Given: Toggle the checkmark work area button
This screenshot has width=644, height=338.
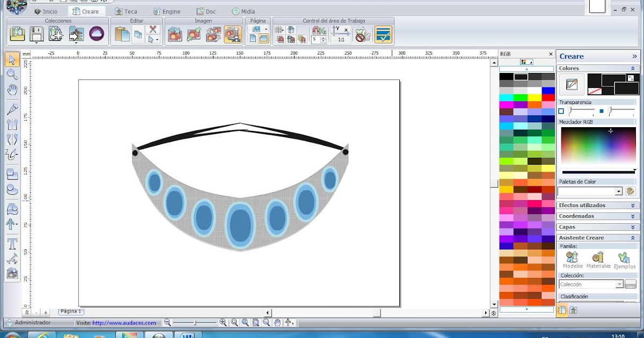Looking at the screenshot, I should click(x=383, y=35).
